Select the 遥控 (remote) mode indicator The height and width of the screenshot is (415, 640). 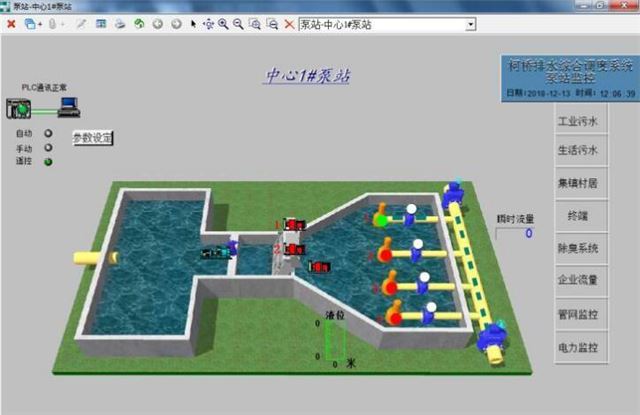48,162
